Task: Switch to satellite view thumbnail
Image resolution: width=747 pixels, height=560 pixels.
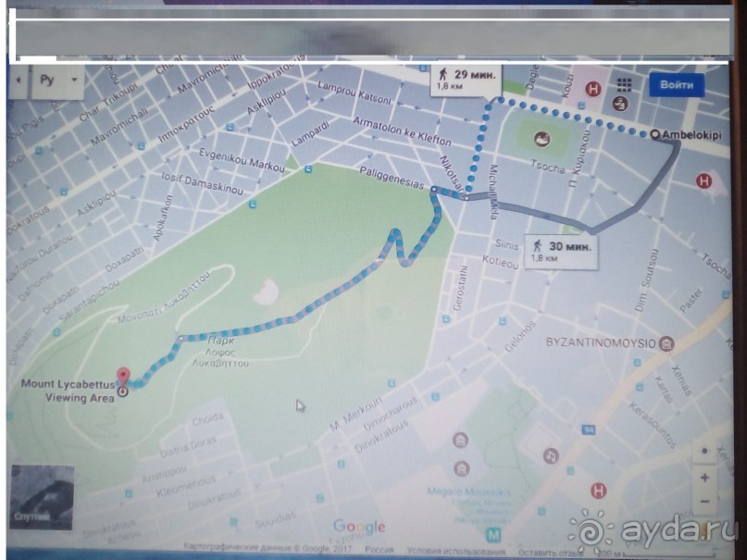Action: point(42,496)
